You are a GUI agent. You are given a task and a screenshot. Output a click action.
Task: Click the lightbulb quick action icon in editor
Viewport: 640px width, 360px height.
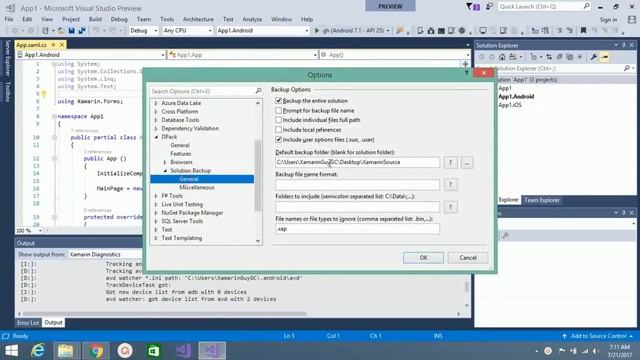(x=44, y=94)
